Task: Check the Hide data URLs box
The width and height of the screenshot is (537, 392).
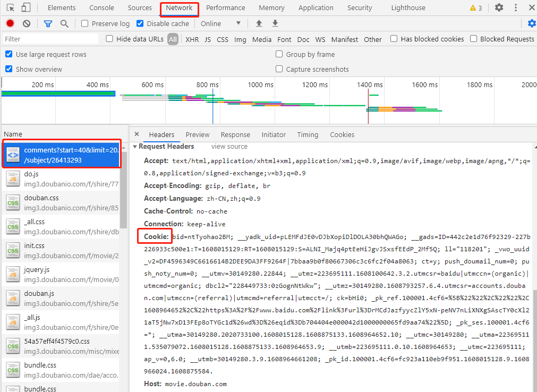Action: click(109, 39)
